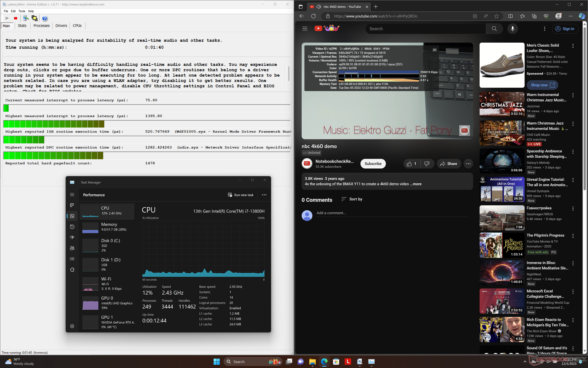The height and width of the screenshot is (368, 588).
Task: Select GPU 0 Intel UHD Graphics item
Action: (x=107, y=303)
